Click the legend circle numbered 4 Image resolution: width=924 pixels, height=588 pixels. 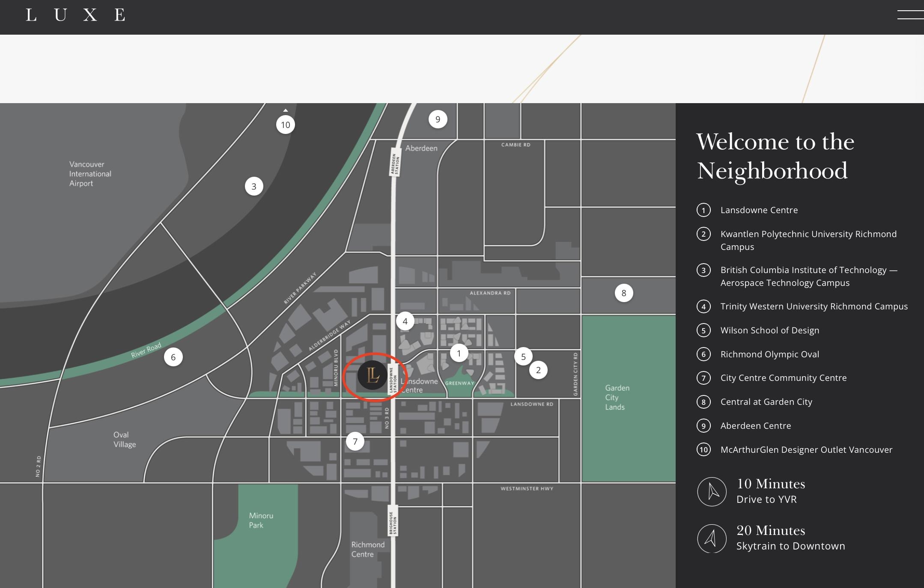click(x=703, y=306)
